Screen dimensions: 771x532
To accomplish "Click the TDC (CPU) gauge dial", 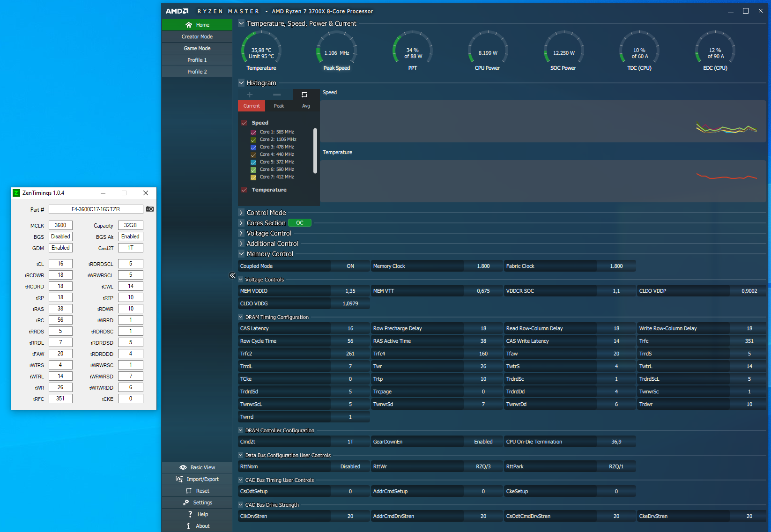I will pyautogui.click(x=639, y=48).
